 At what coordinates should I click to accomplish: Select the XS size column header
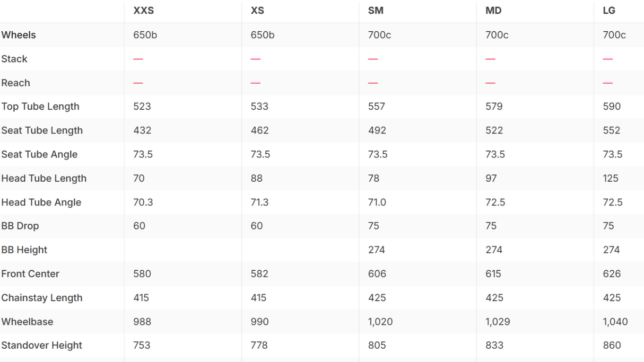[x=257, y=11]
